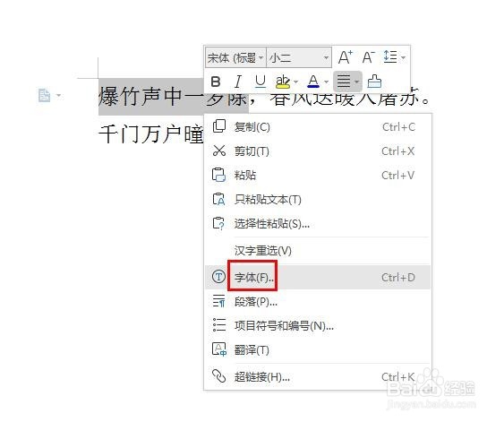Open dropdown arrow beside margin document icon
This screenshot has width=504, height=422.
(58, 96)
